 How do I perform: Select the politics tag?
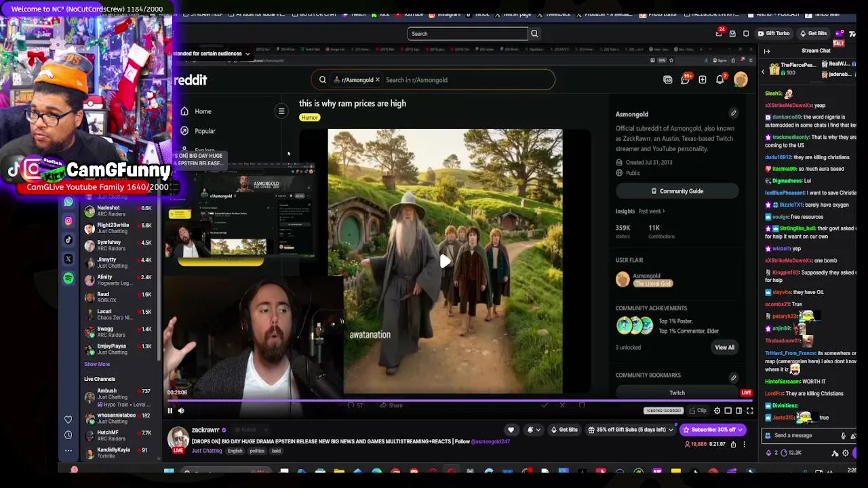(257, 451)
